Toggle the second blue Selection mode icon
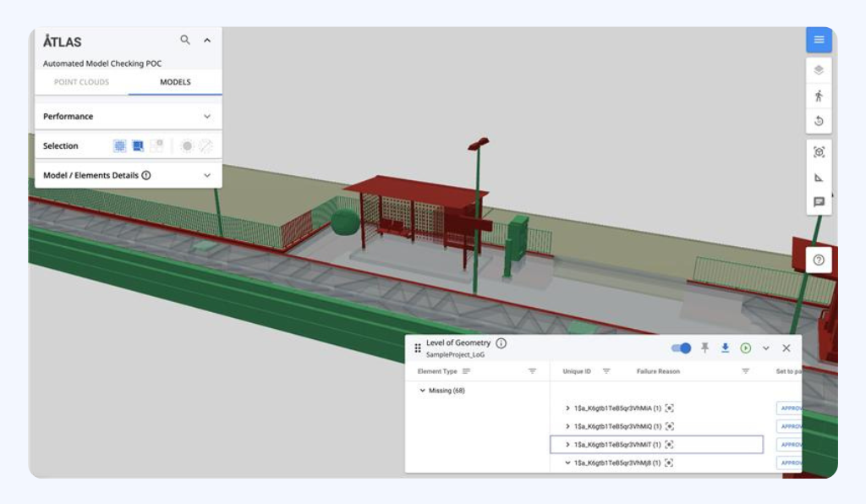The image size is (866, 504). [x=138, y=146]
